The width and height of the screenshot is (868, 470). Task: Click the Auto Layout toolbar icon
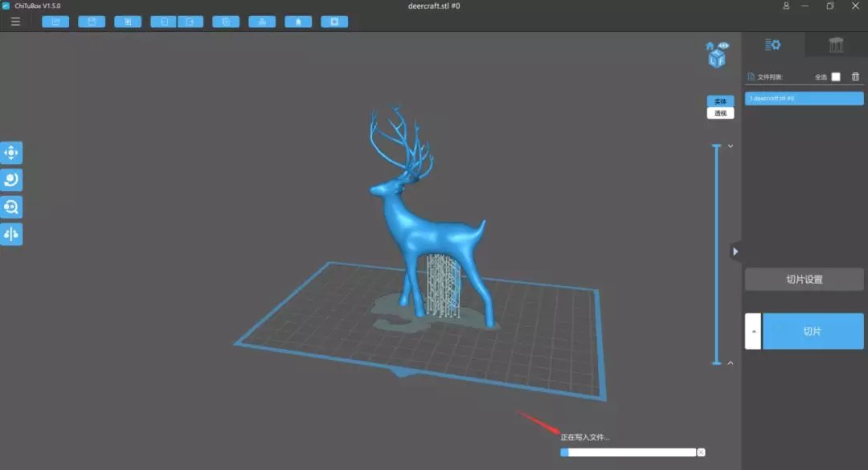[262, 22]
